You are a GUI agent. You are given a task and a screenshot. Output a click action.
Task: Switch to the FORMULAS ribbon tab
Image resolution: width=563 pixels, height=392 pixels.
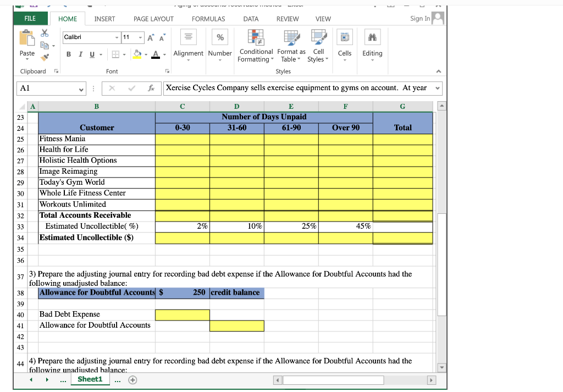(x=208, y=19)
